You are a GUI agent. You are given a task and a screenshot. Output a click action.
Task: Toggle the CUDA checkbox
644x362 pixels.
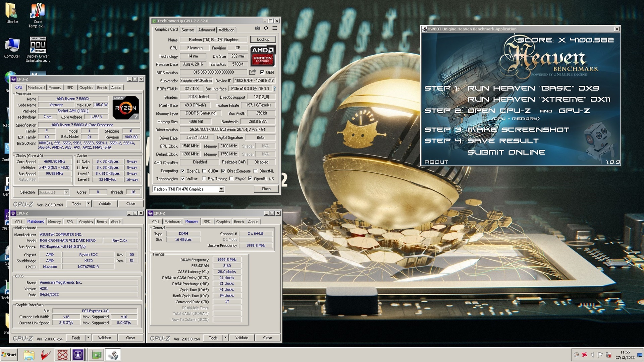(x=204, y=171)
